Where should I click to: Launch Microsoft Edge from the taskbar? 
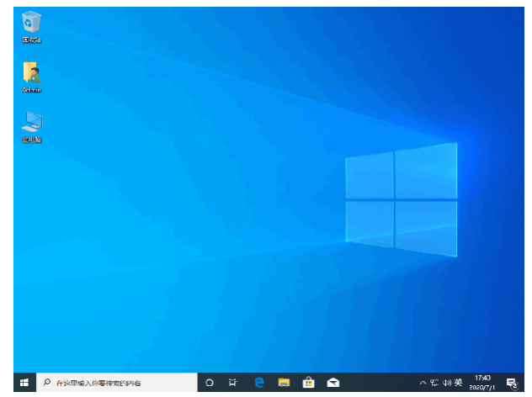pos(259,383)
